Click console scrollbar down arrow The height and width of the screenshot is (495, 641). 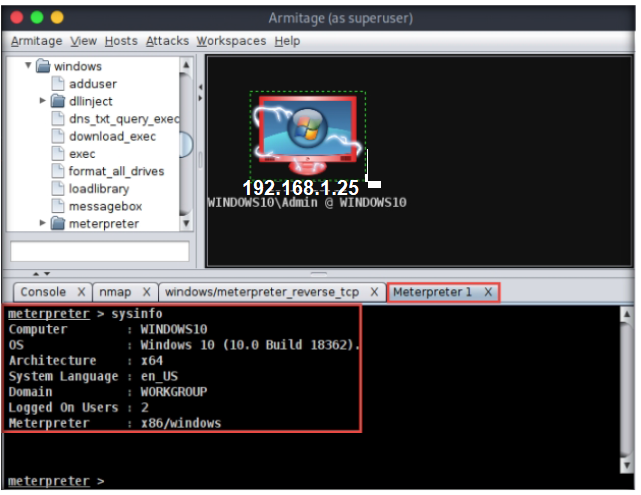pyautogui.click(x=627, y=465)
